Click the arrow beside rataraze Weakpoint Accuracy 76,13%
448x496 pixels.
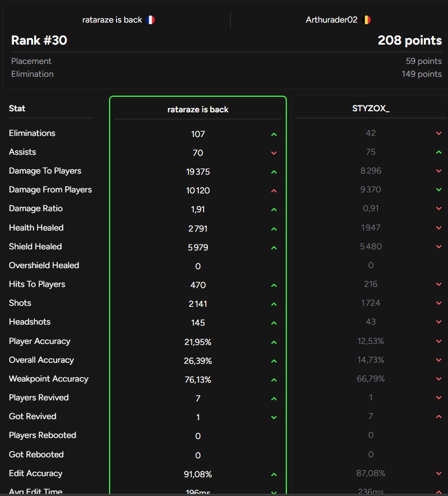274,380
